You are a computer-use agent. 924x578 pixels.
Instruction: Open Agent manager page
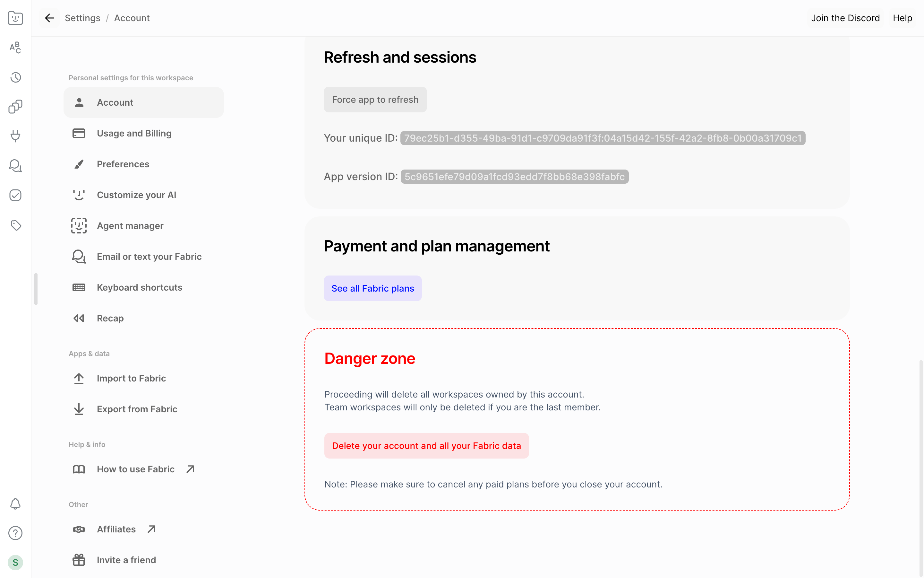coord(143,226)
